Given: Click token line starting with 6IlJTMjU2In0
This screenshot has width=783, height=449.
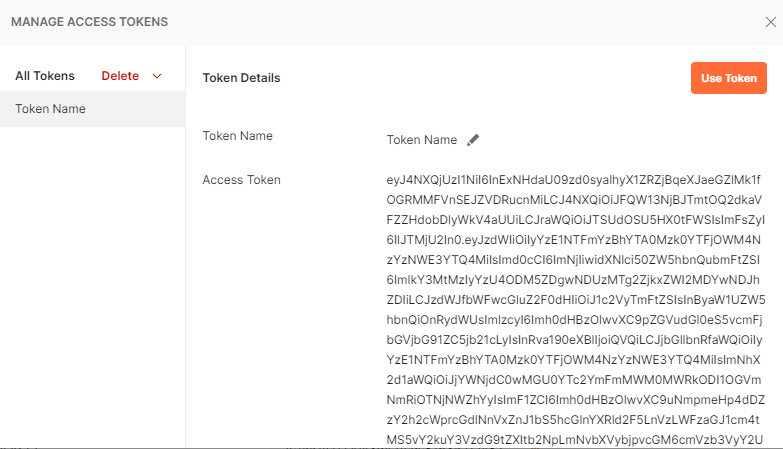Looking at the screenshot, I should (x=575, y=240).
